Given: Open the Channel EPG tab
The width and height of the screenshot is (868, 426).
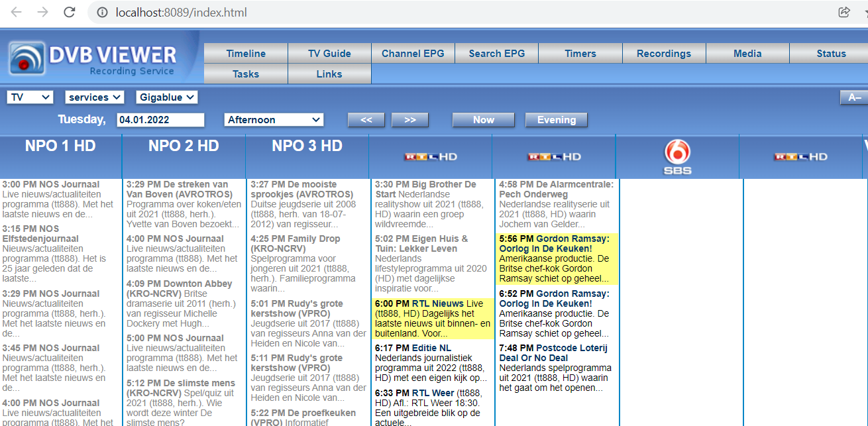Looking at the screenshot, I should click(413, 54).
